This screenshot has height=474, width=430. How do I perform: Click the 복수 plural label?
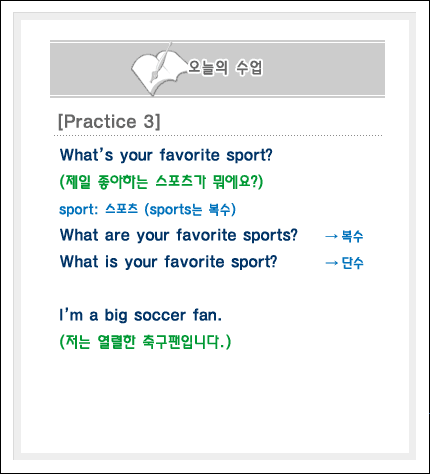click(352, 236)
